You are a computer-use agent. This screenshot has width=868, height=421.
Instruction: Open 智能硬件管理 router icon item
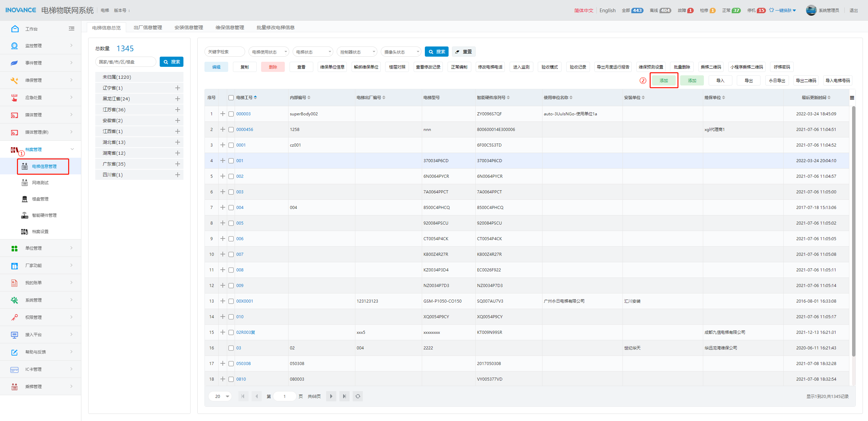(x=25, y=215)
